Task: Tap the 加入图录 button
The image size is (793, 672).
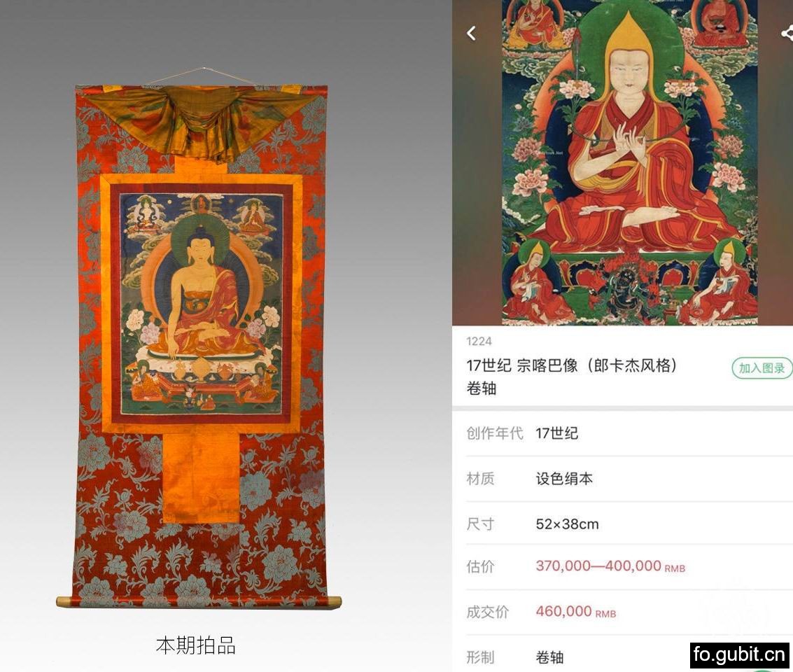Action: (x=762, y=368)
